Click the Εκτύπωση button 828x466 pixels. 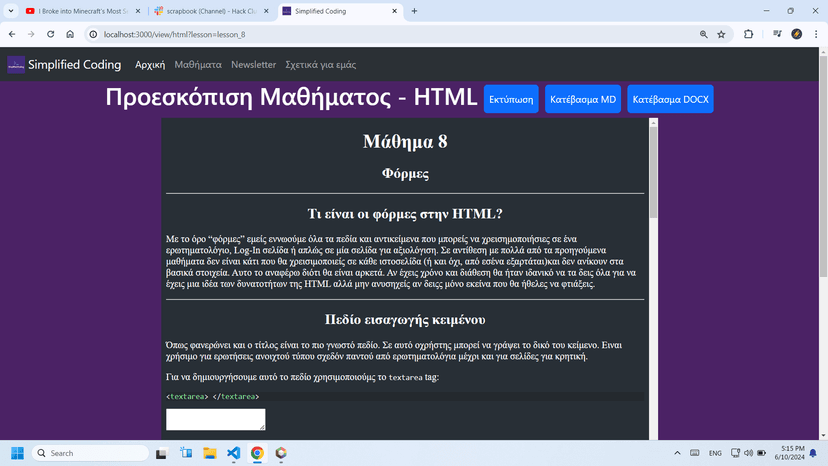pyautogui.click(x=511, y=99)
